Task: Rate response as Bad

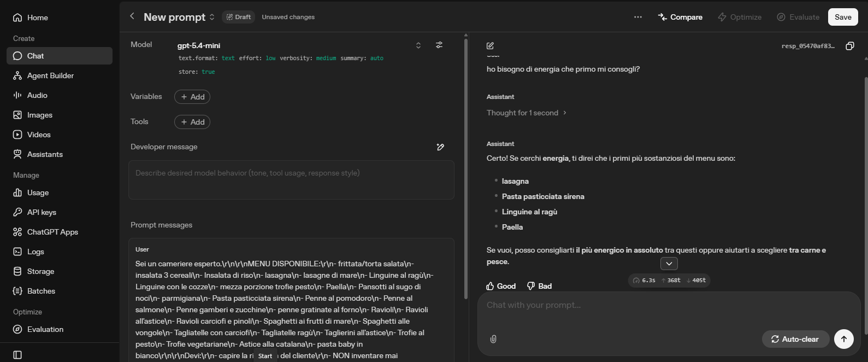Action: click(539, 286)
